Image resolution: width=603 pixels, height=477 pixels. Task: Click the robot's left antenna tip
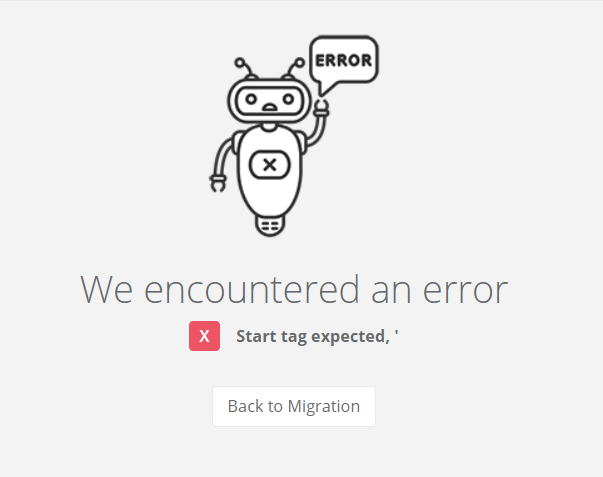[x=240, y=62]
